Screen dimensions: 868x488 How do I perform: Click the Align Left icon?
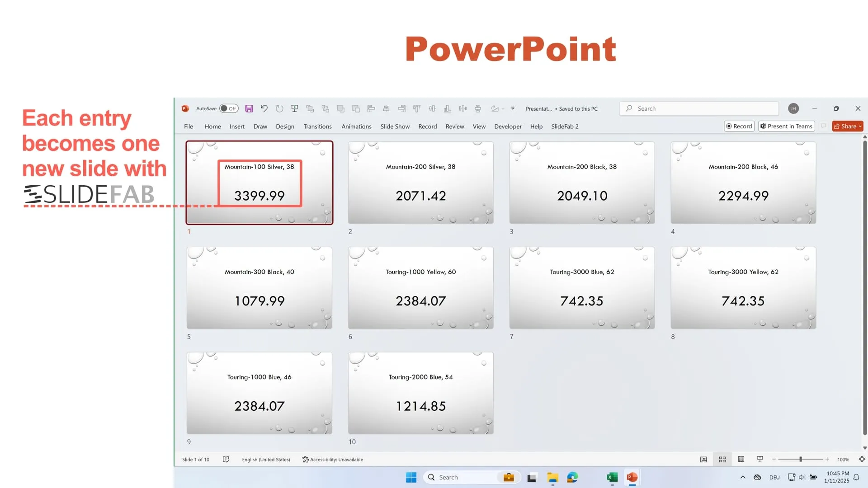[371, 108]
